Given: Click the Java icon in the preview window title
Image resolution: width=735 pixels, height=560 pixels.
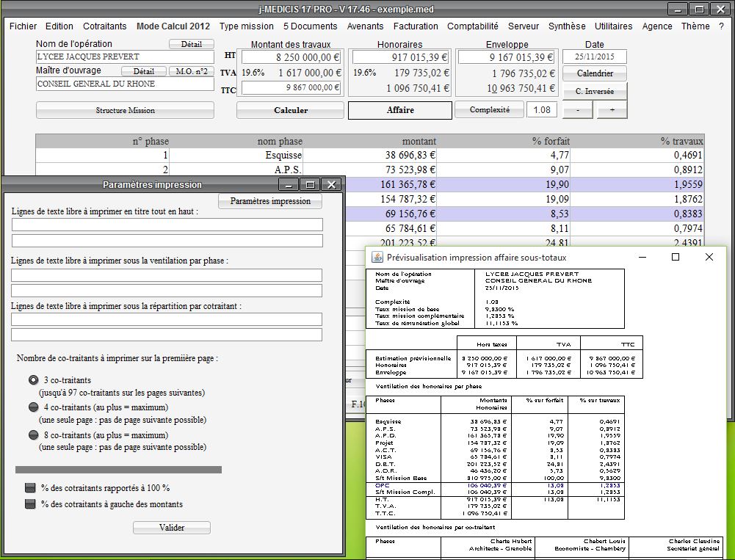Looking at the screenshot, I should (377, 258).
